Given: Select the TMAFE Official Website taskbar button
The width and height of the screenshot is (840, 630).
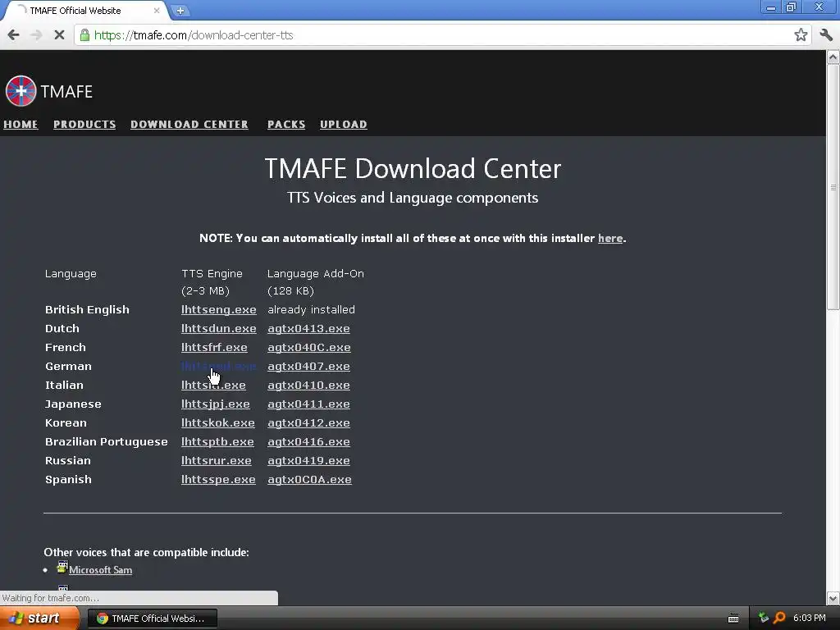Looking at the screenshot, I should [152, 619].
